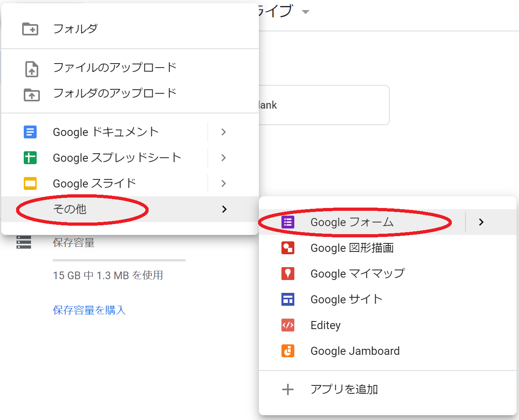Click the red Google Drawings icon

[x=288, y=248]
